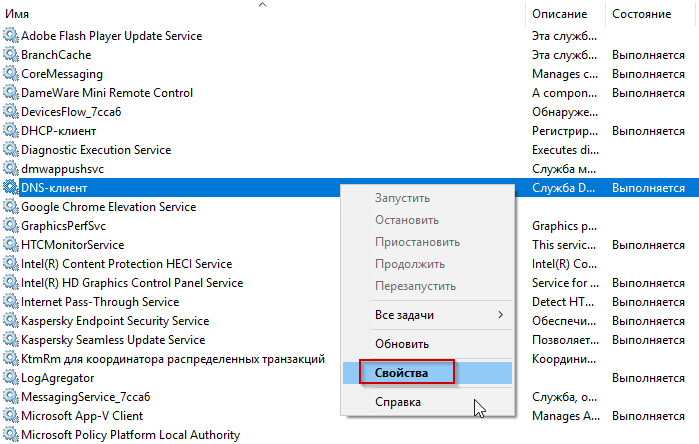The height and width of the screenshot is (444, 699).
Task: Open Свойства from the context menu
Action: [401, 373]
